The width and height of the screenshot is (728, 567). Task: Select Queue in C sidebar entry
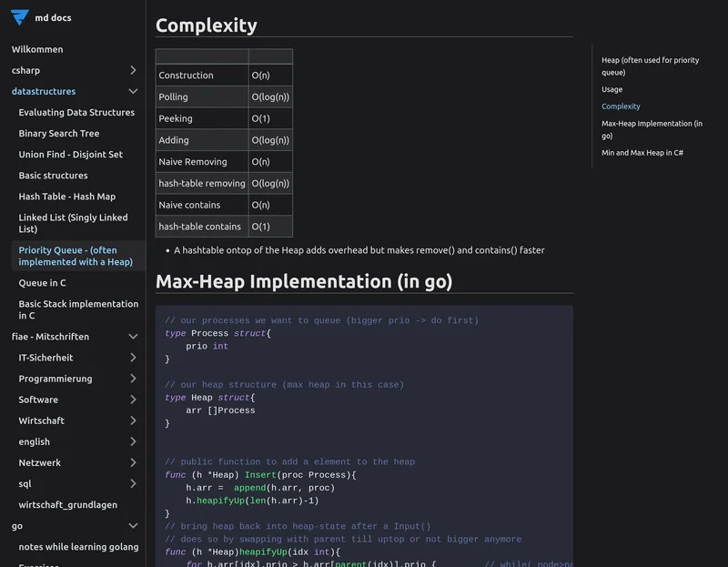(x=43, y=283)
